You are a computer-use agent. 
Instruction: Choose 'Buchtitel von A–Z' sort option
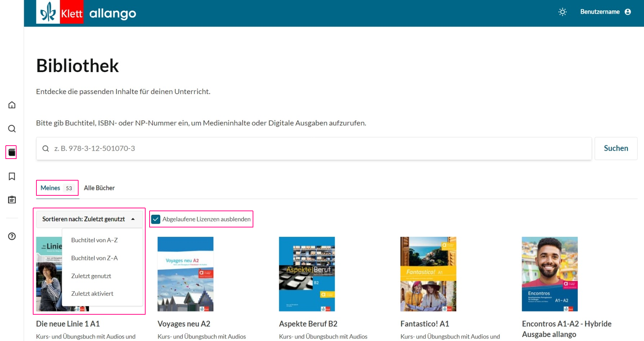94,240
